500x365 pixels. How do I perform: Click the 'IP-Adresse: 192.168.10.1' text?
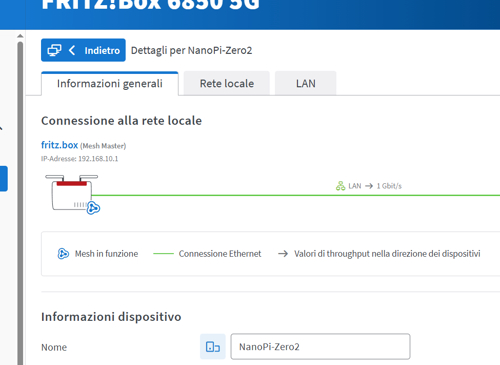tap(79, 159)
